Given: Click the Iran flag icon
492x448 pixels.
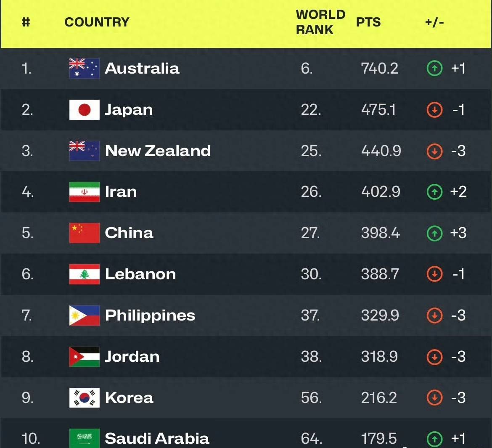Looking at the screenshot, I should [84, 192].
